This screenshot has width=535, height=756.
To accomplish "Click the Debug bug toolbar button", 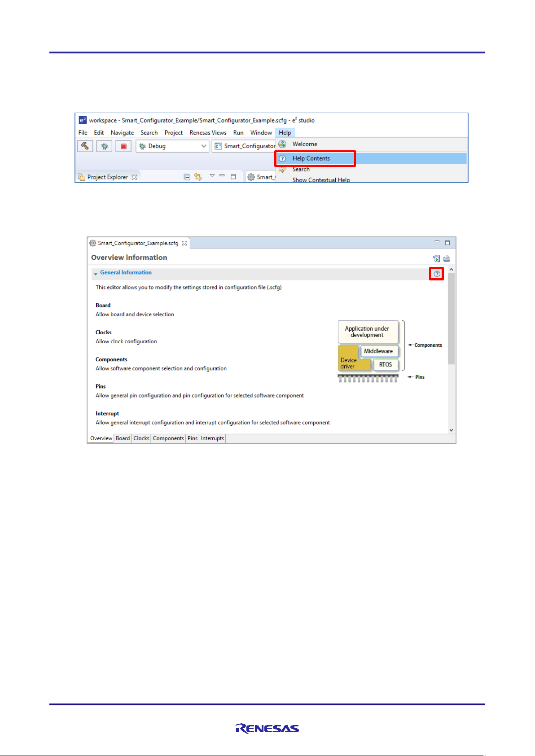I will coord(104,146).
